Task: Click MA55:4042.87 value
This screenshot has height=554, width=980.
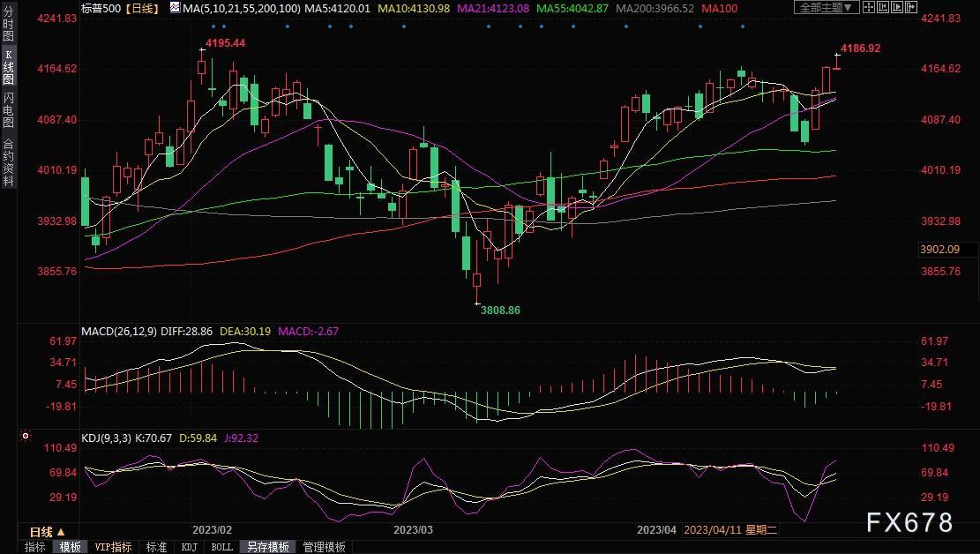Action: click(572, 8)
